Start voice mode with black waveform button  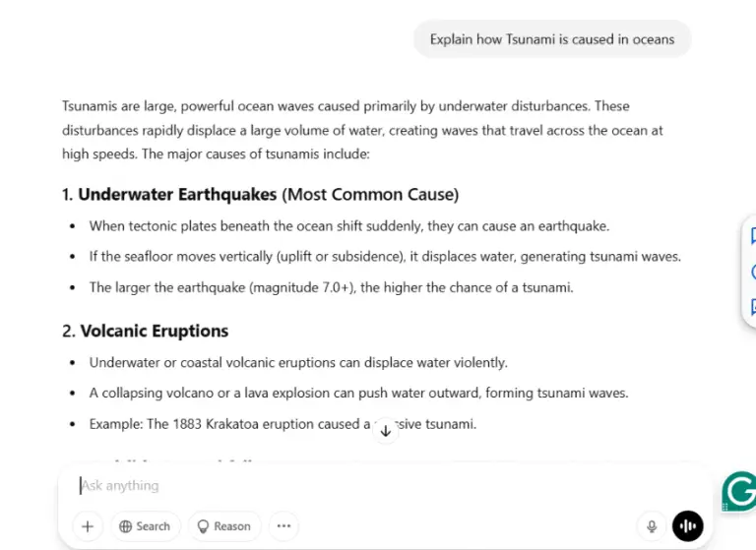(x=688, y=526)
